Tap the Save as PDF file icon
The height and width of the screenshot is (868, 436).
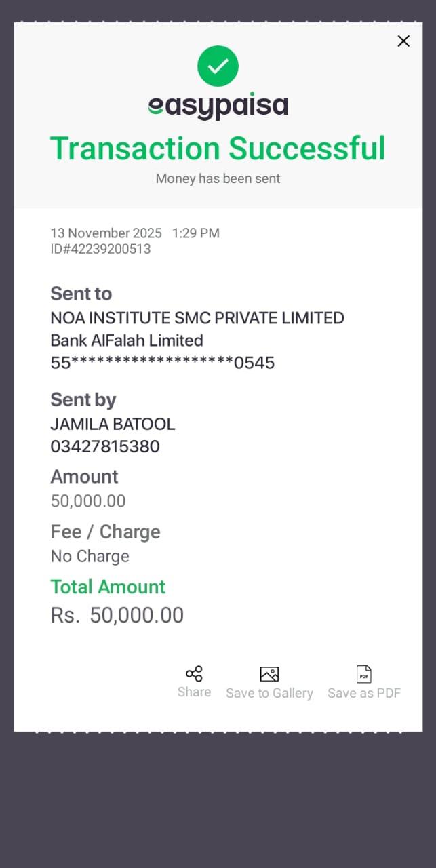pos(364,674)
